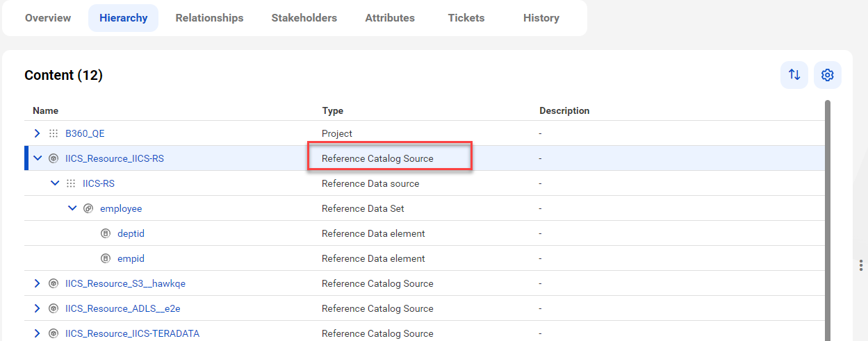Click the sort order icon button
The height and width of the screenshot is (341, 868).
tap(794, 75)
